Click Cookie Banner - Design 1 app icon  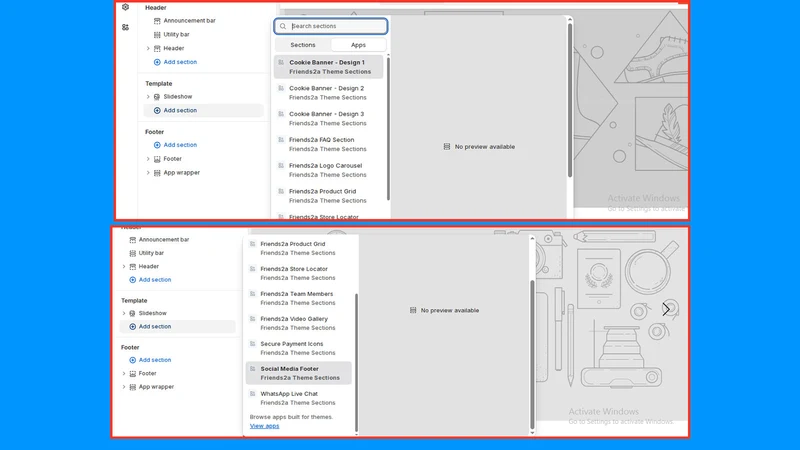coord(281,62)
